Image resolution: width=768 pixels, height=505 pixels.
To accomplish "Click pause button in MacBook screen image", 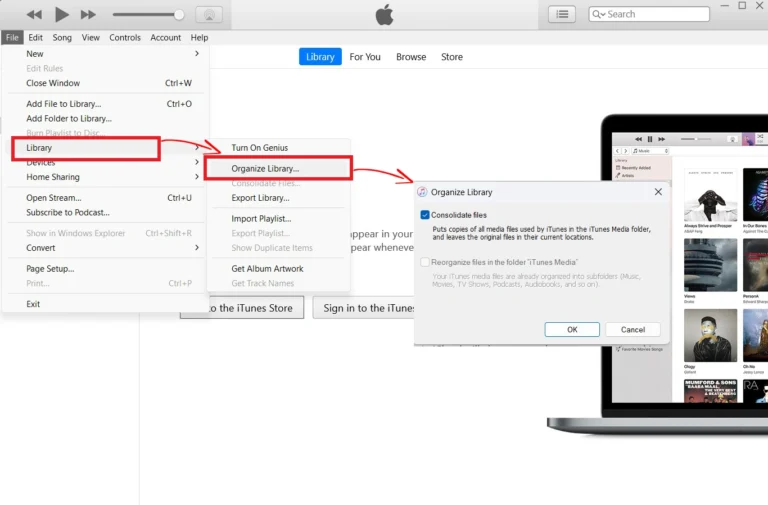I will [650, 139].
